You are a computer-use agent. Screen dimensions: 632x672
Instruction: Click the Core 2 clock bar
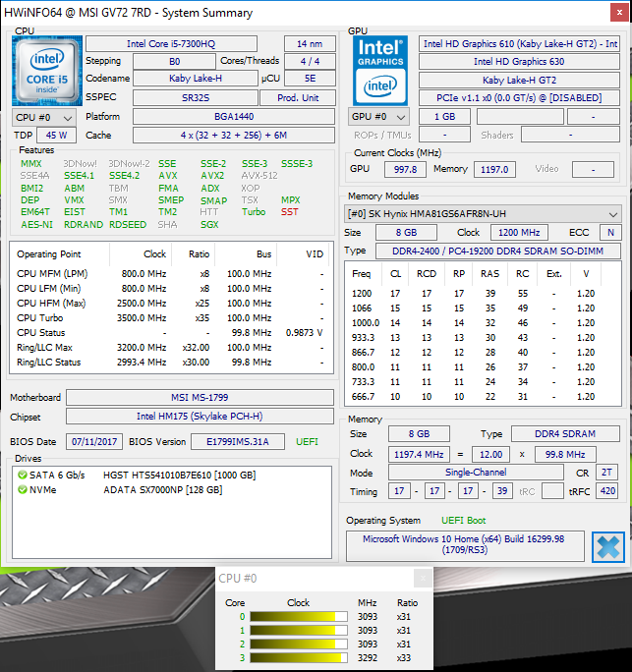(299, 644)
